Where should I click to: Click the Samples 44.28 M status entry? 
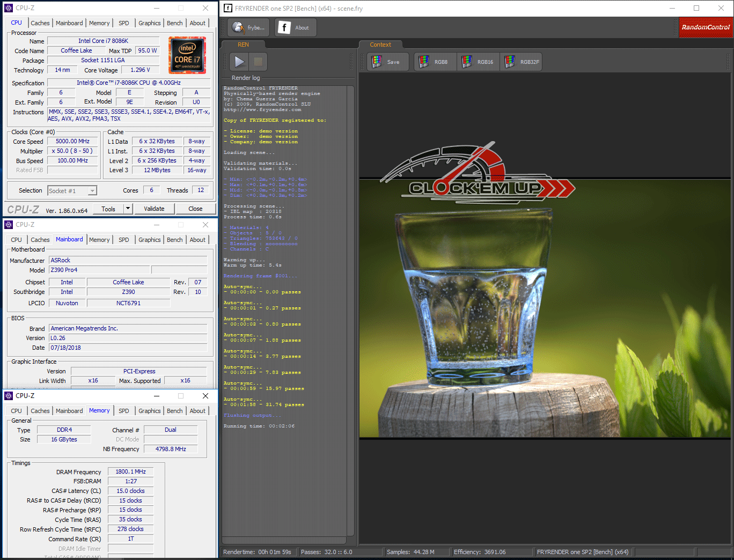click(x=417, y=552)
